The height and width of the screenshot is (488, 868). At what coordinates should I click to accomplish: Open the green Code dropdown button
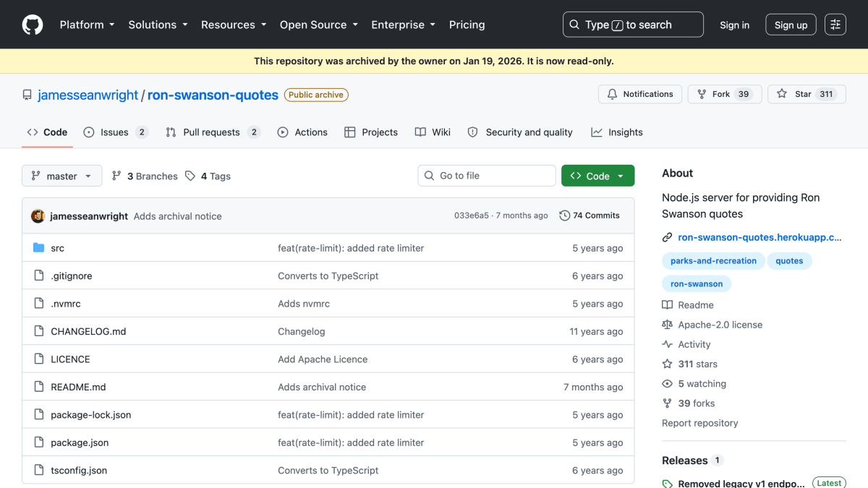pyautogui.click(x=597, y=176)
